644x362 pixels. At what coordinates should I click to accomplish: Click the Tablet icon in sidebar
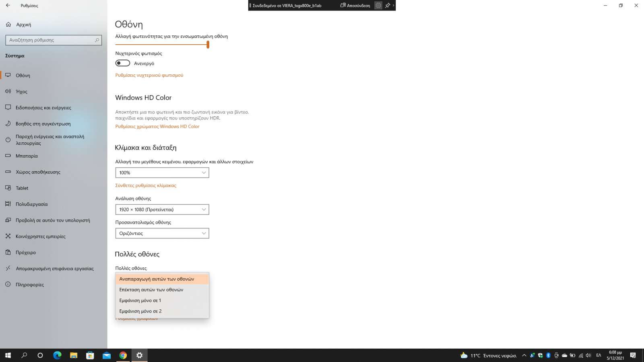pyautogui.click(x=8, y=188)
